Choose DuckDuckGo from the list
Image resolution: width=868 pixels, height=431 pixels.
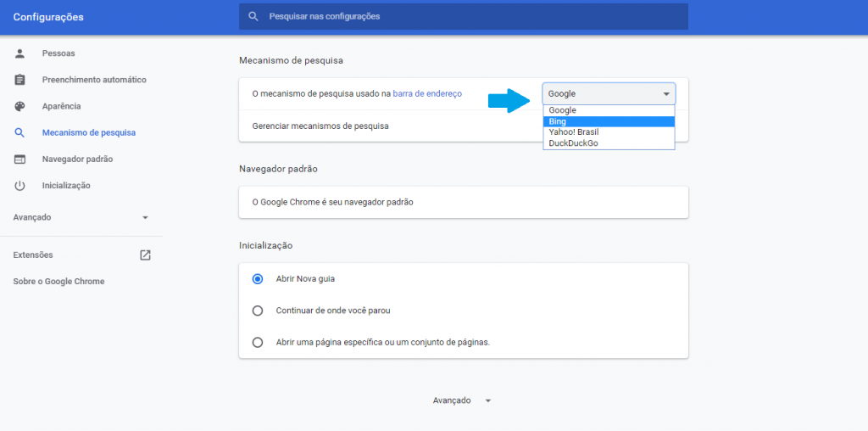(x=609, y=143)
